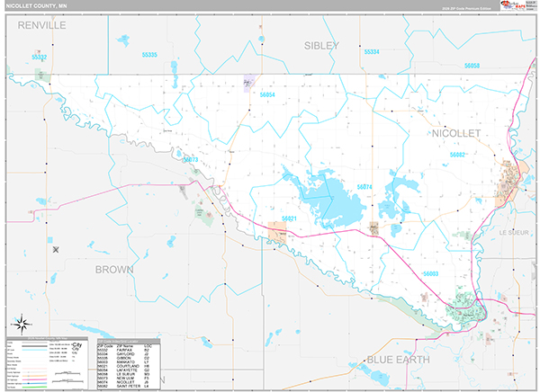Select the purple Lafayette city area
Image resolution: width=540 pixels, height=392 pixels.
click(248, 84)
